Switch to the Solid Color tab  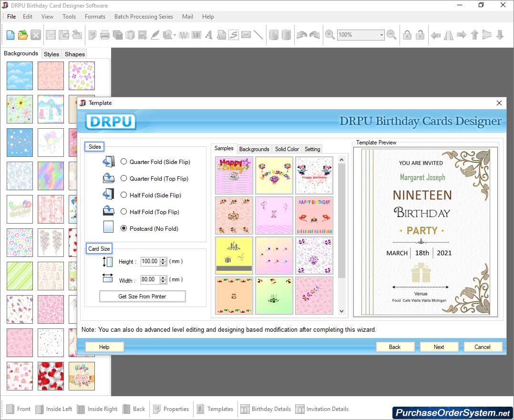(287, 149)
